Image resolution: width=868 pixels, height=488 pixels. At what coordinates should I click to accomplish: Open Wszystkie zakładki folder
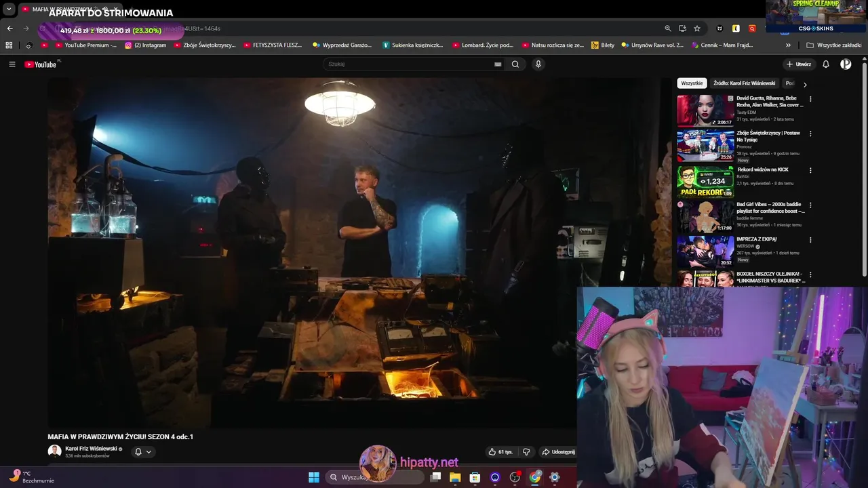click(x=834, y=45)
